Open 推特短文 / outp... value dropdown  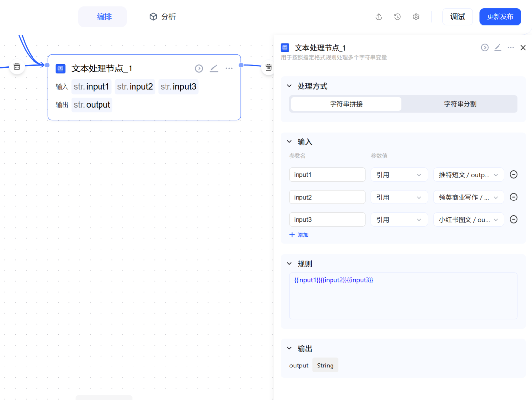tap(468, 175)
